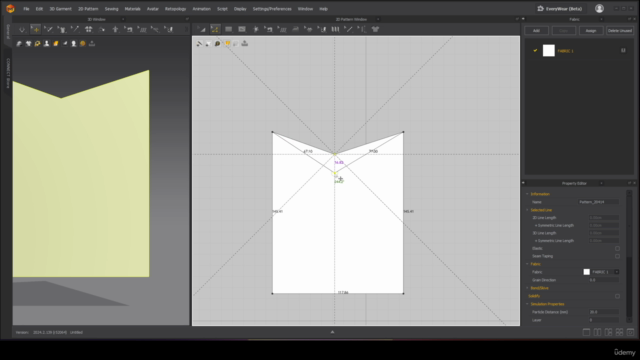Select the Select/Move tool in 3D toolbar
This screenshot has height=360, width=640.
(36, 29)
